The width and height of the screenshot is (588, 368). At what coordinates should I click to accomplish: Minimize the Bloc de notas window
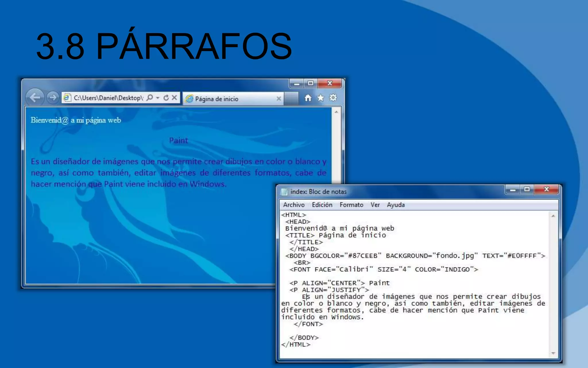pos(513,189)
